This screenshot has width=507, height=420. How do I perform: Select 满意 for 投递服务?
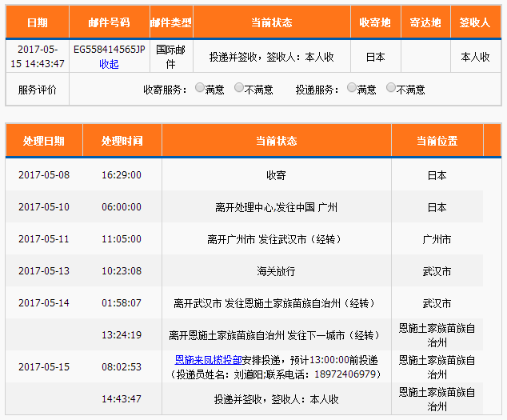click(352, 87)
